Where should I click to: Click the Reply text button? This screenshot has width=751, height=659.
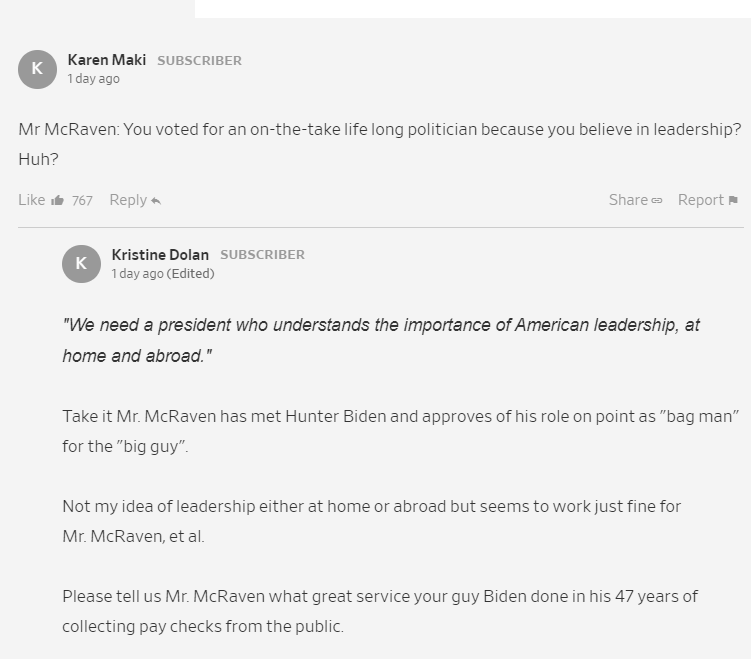128,200
